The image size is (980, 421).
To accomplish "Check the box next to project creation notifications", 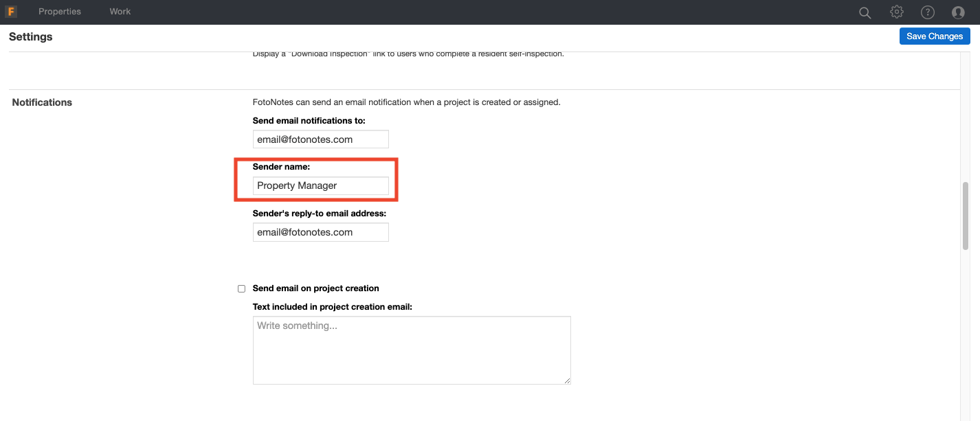I will (x=241, y=288).
